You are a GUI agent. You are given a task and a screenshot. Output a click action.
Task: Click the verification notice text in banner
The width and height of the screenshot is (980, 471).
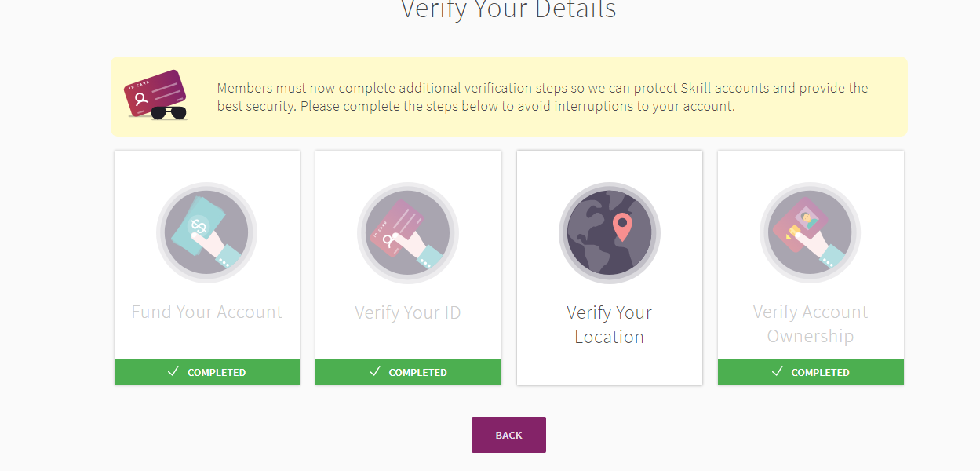coord(542,97)
